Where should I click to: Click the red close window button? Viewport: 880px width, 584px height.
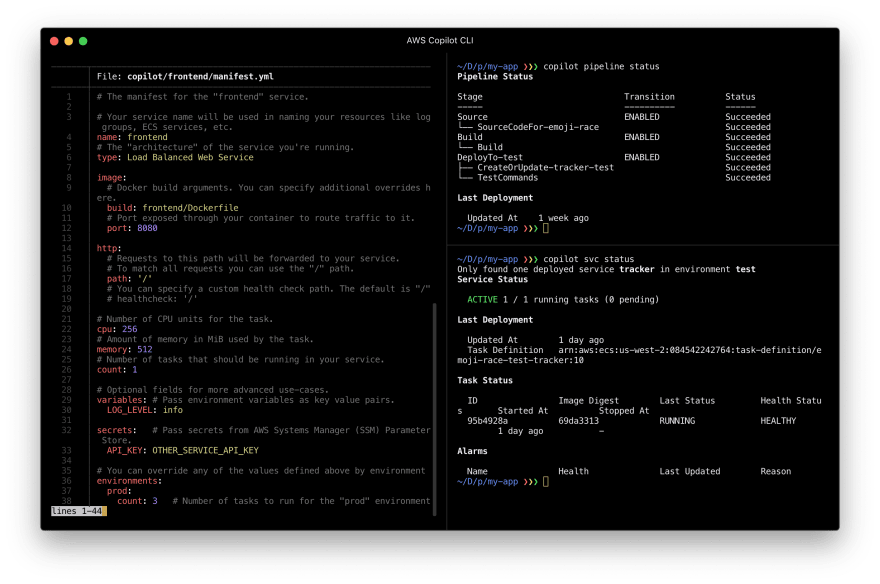point(54,41)
